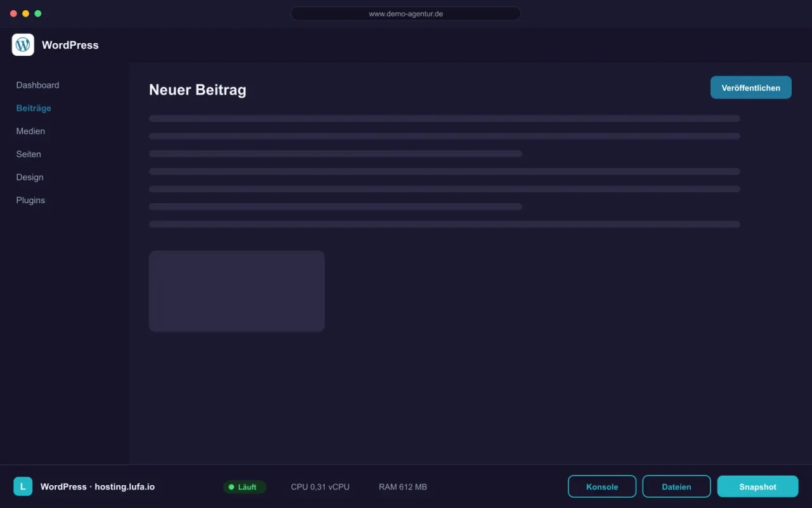Select Beiträge in the sidebar

34,108
